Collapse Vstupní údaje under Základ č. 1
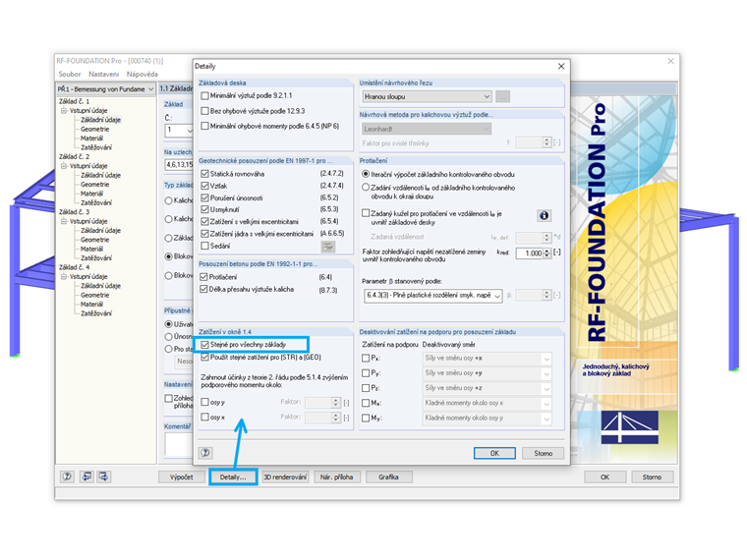 pos(63,110)
